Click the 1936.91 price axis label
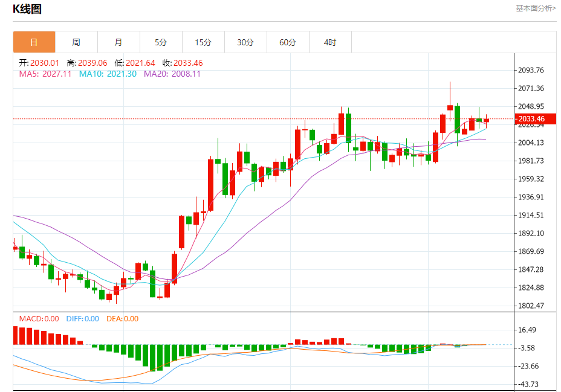Screen dimensions: 561x392 [531, 197]
